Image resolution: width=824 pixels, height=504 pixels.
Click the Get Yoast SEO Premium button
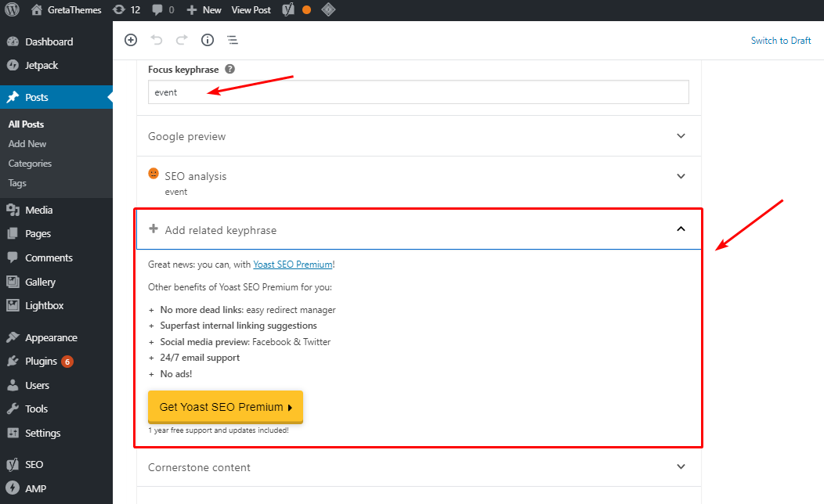[225, 407]
